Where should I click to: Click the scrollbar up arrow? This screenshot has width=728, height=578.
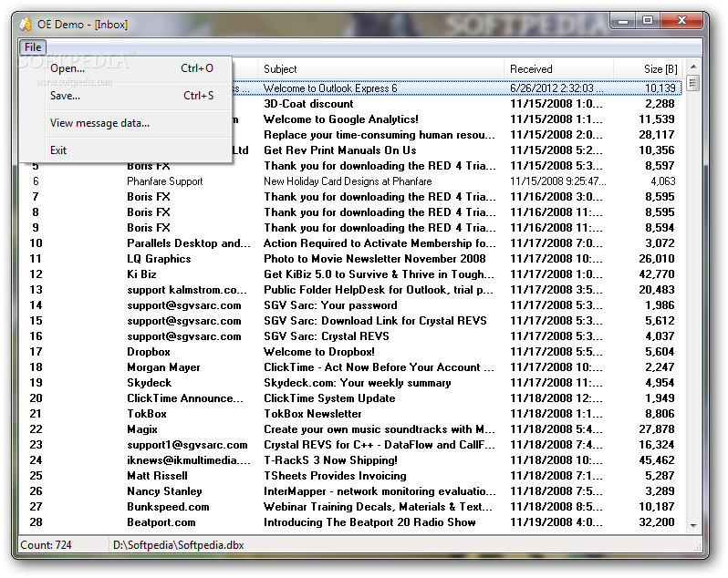[x=692, y=67]
